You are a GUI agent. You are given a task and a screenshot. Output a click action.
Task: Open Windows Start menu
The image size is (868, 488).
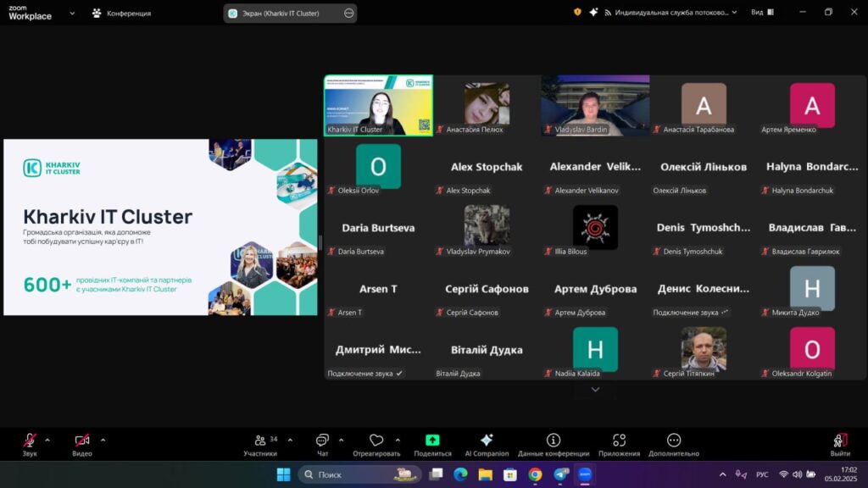pyautogui.click(x=283, y=474)
